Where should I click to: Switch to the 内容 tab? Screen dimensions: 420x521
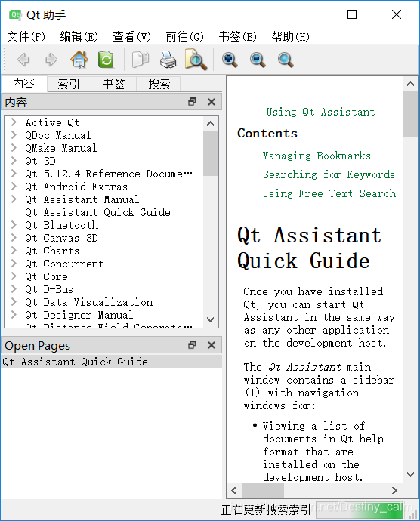[x=23, y=83]
